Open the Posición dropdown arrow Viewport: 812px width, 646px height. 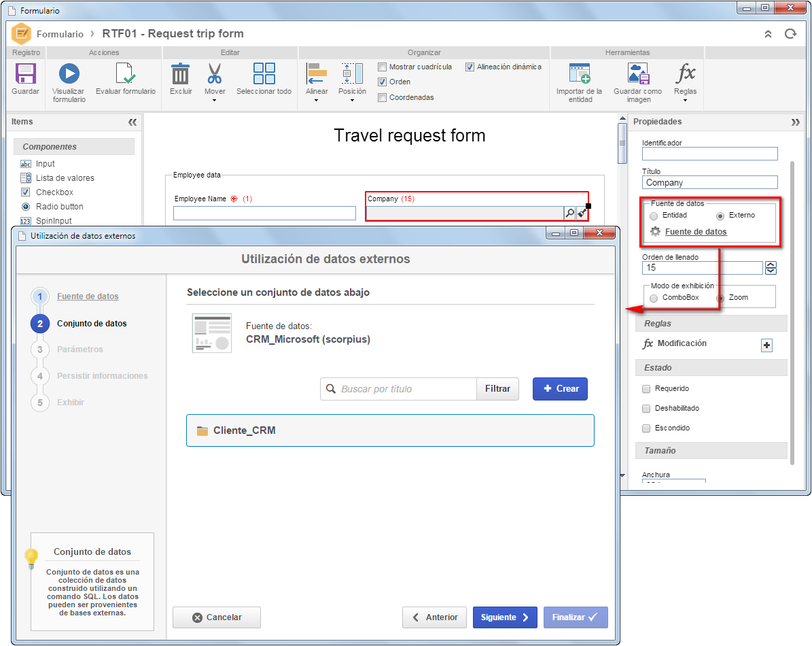point(352,101)
